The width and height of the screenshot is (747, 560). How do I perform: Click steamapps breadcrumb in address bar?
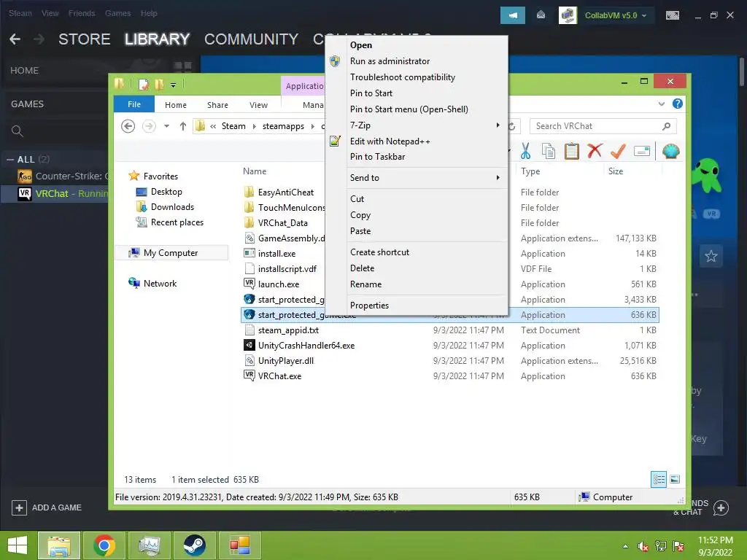(283, 126)
